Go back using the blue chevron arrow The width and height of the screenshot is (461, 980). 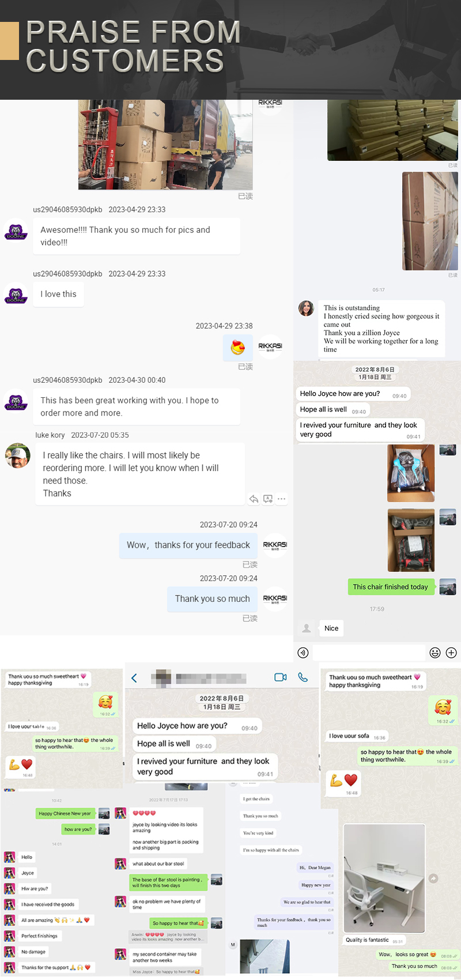tap(134, 678)
